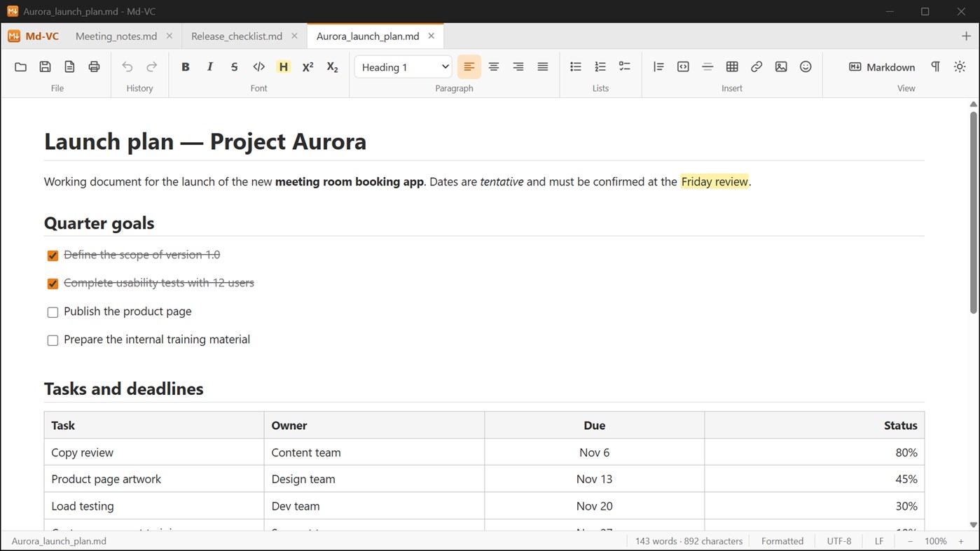Center-align the paragraph

pyautogui.click(x=493, y=67)
